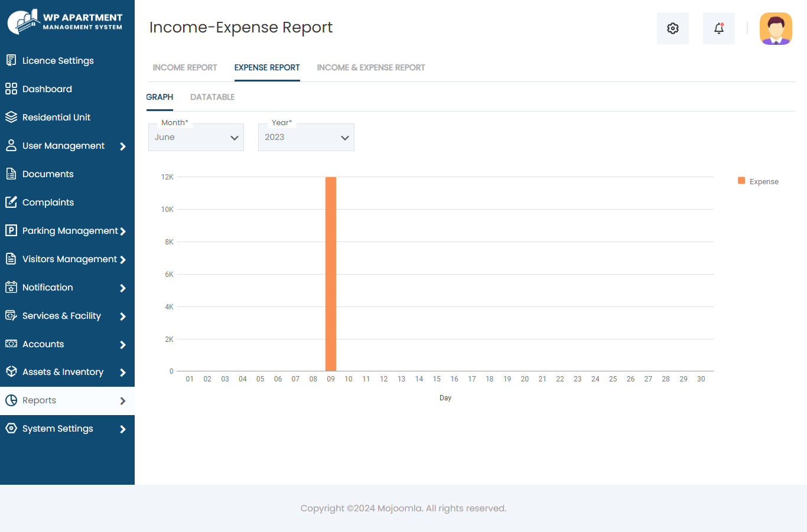Expand Accounts submenu arrow
Image resolution: width=807 pixels, height=532 pixels.
point(123,345)
